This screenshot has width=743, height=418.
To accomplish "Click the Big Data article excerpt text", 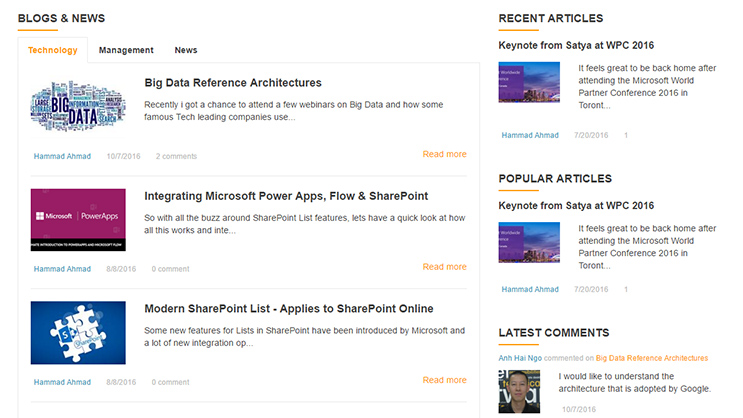I will coord(294,111).
